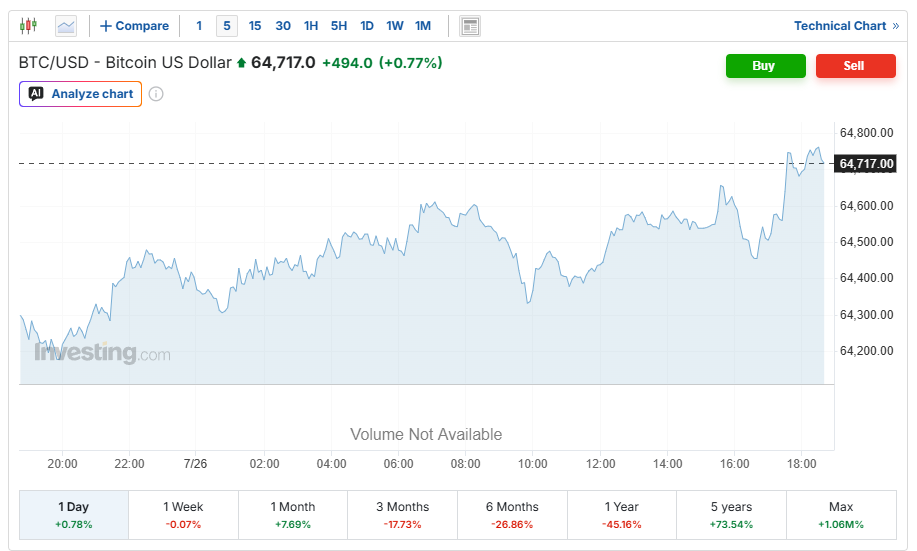Image resolution: width=917 pixels, height=551 pixels.
Task: Click the green Buy button
Action: click(766, 66)
